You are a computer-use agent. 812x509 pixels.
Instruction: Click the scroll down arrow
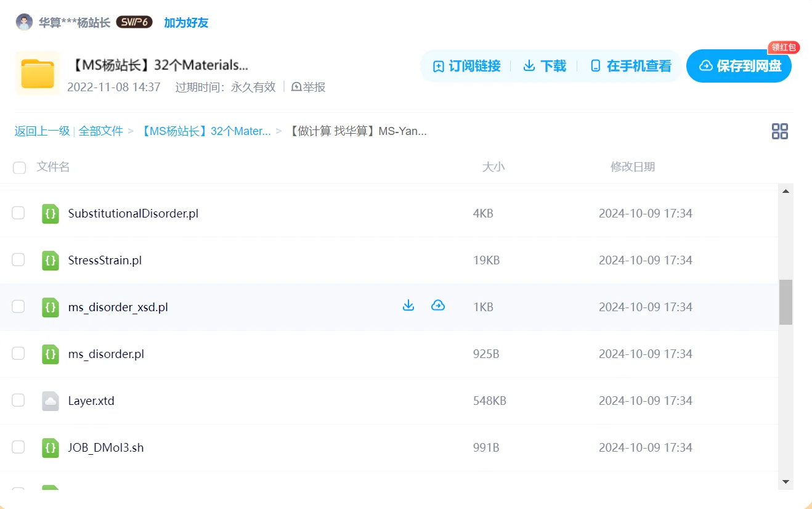[786, 481]
